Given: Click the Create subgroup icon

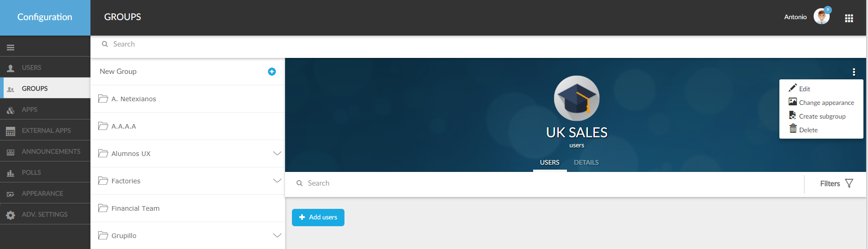Looking at the screenshot, I should pos(793,115).
